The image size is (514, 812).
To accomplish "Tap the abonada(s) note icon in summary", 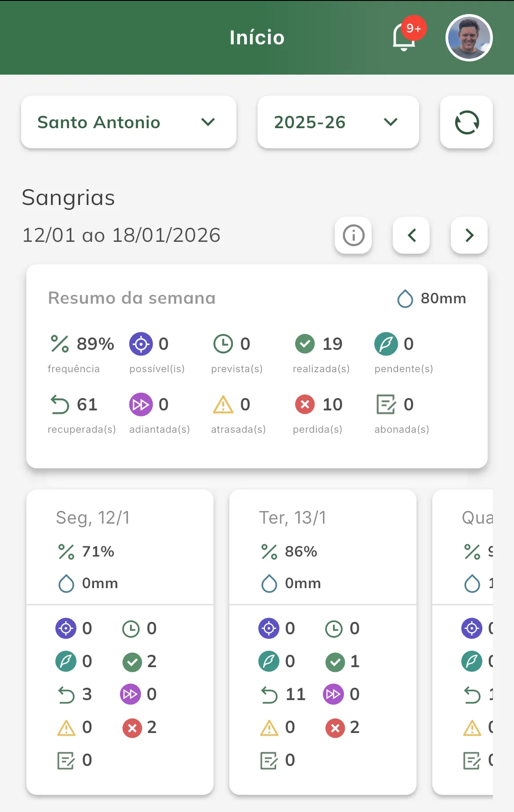I will point(386,404).
